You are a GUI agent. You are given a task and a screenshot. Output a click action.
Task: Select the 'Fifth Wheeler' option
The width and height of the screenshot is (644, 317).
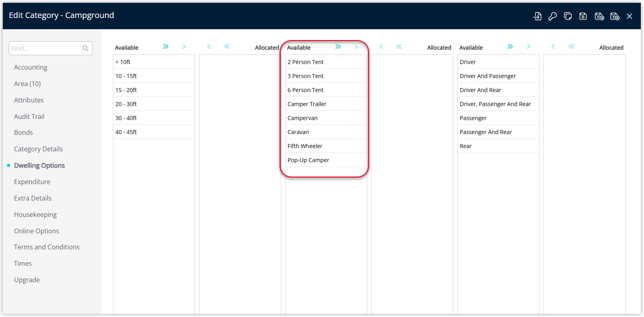point(326,146)
